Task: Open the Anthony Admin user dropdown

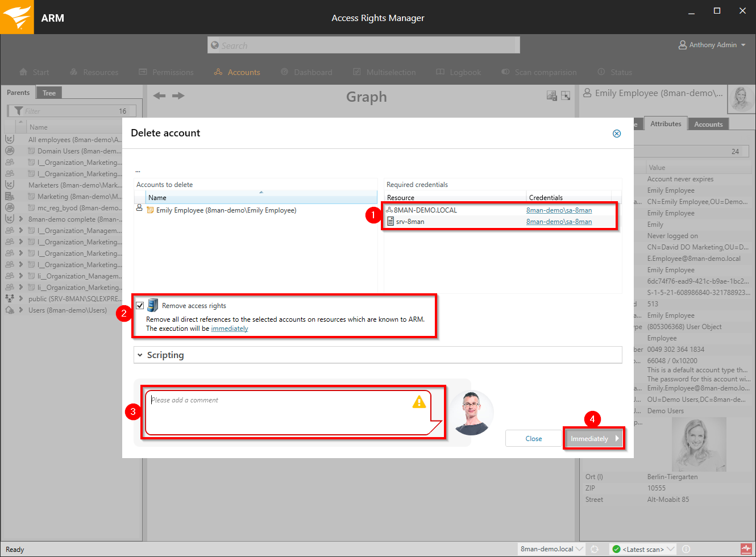Action: (x=712, y=45)
